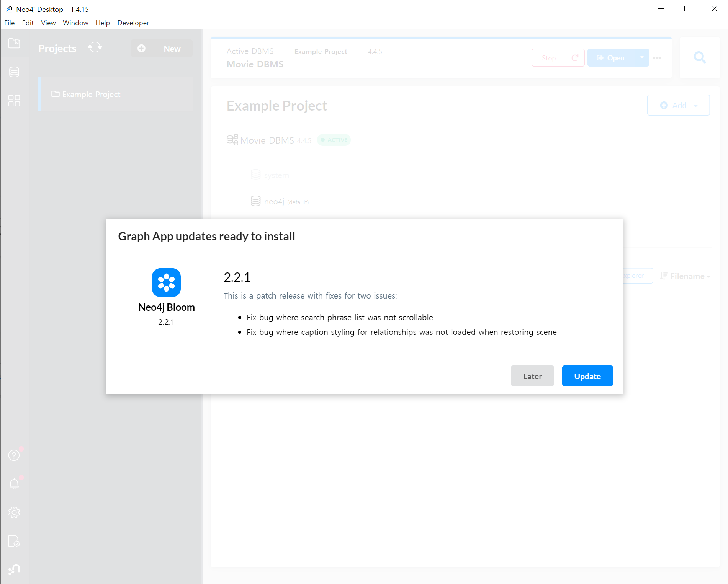Image resolution: width=728 pixels, height=584 pixels.
Task: Click the ACTIVE status badge
Action: [x=334, y=140]
